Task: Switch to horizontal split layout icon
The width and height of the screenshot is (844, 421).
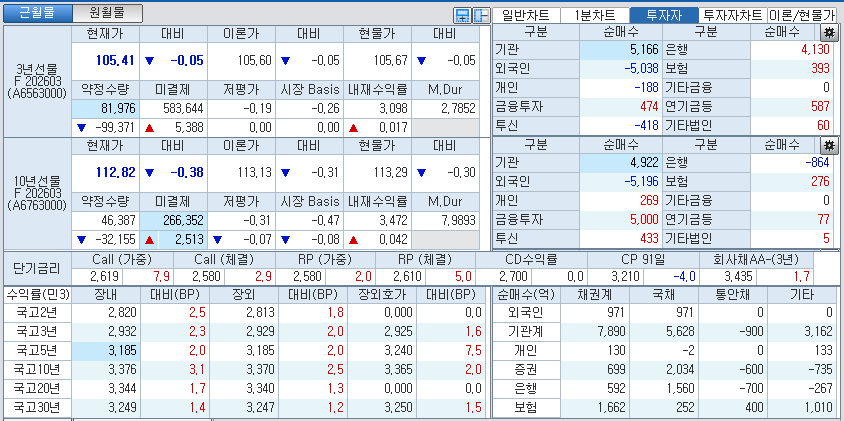Action: [462, 16]
